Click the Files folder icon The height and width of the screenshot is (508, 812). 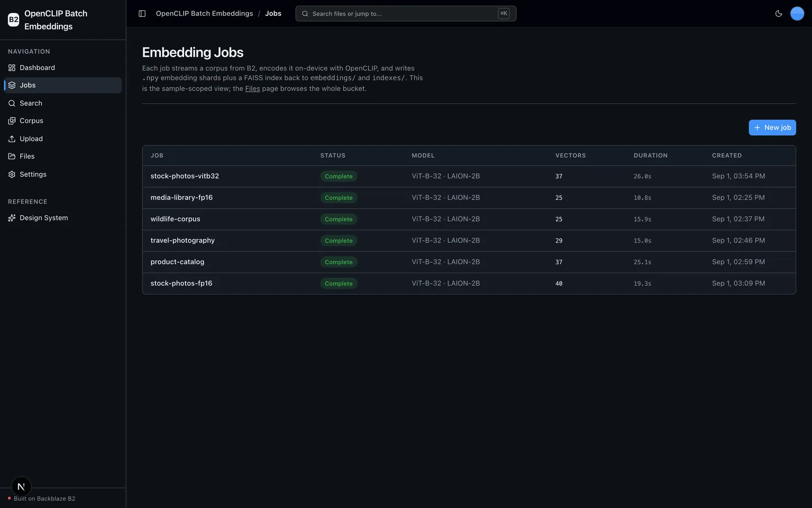(12, 156)
